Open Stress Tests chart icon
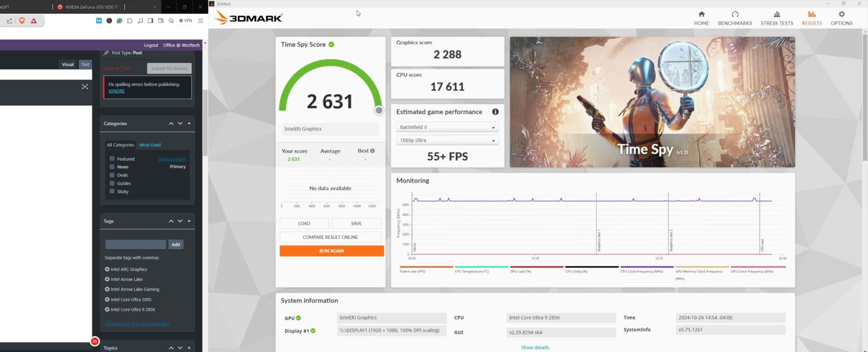The image size is (868, 352). (x=777, y=14)
